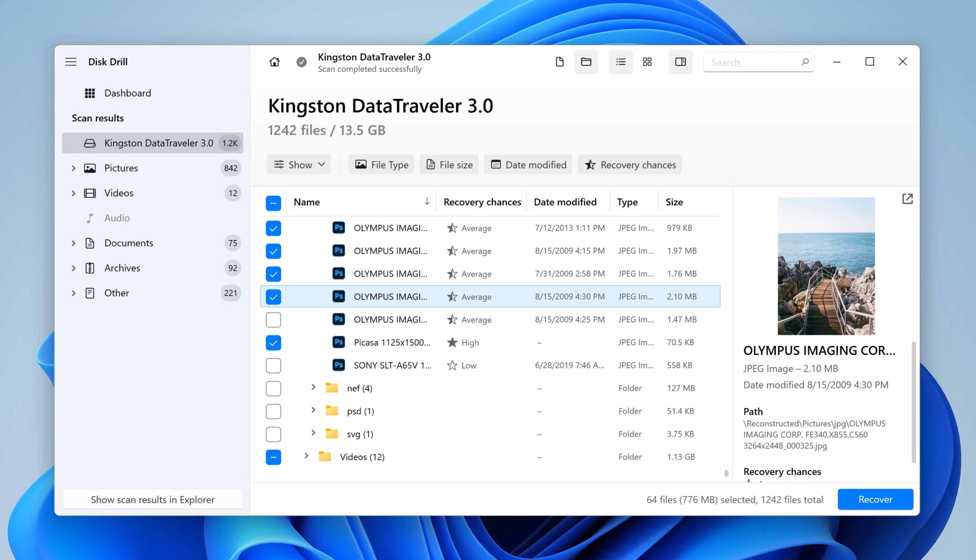The image size is (976, 560).
Task: Switch to grid view of scan results
Action: pos(647,61)
